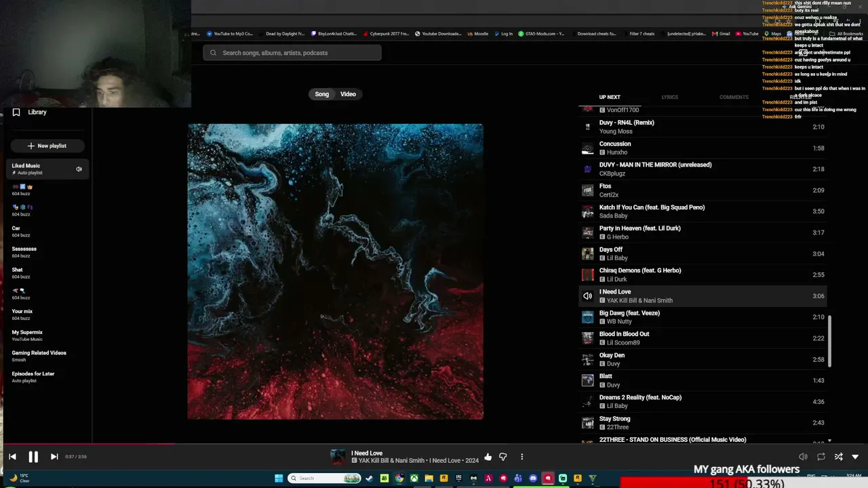Image resolution: width=868 pixels, height=488 pixels.
Task: Pause the currently playing song
Action: tap(33, 457)
